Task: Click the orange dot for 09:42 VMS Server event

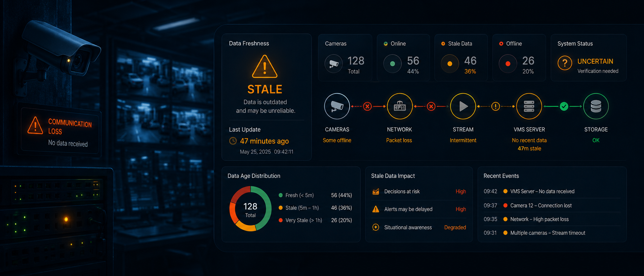Action: click(x=505, y=191)
